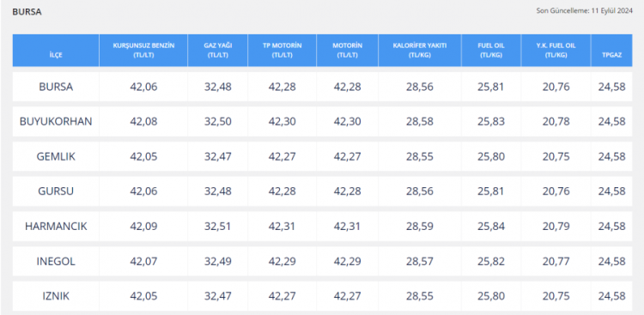Viewport: 644px width, 315px height.
Task: Click the GAZ YAĞI column header
Action: (x=218, y=51)
